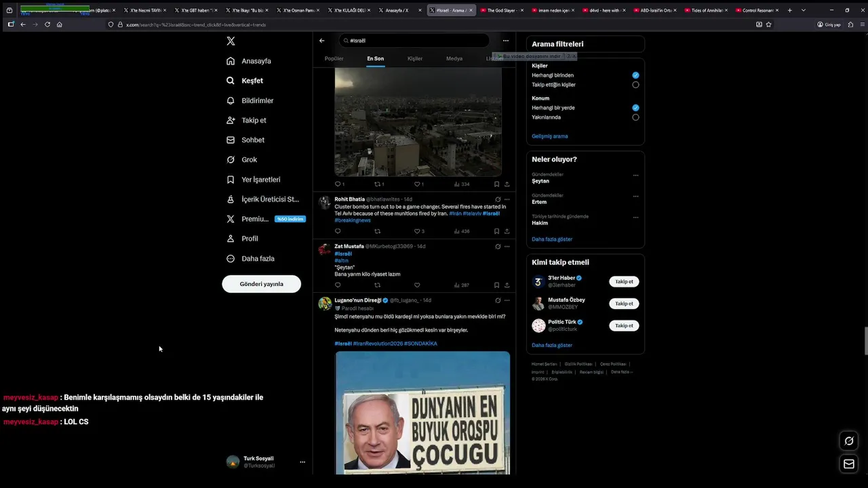Open Anasayfa home from sidebar

pyautogui.click(x=249, y=61)
